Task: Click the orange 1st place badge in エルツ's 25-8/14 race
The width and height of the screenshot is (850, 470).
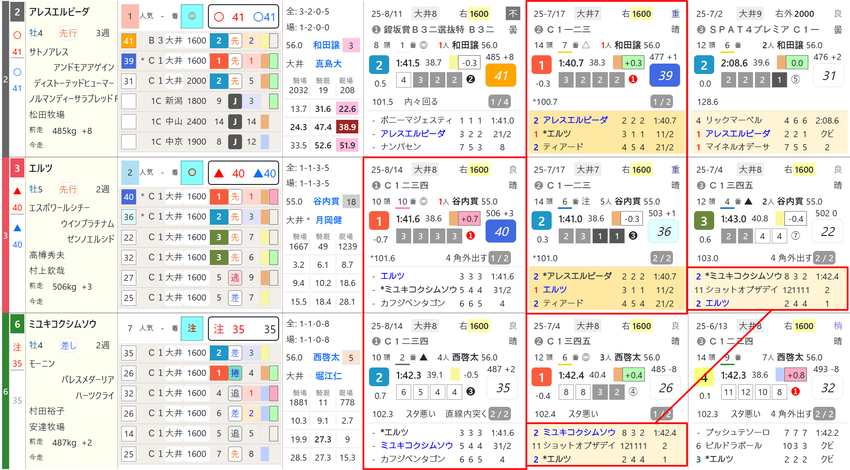Action: [379, 221]
